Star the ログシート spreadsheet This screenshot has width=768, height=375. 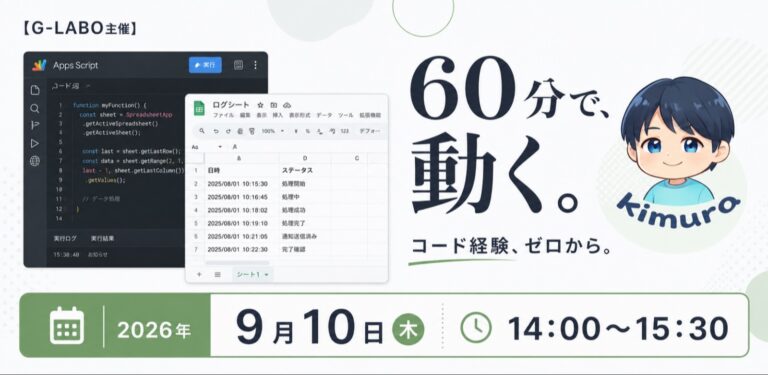click(x=261, y=105)
